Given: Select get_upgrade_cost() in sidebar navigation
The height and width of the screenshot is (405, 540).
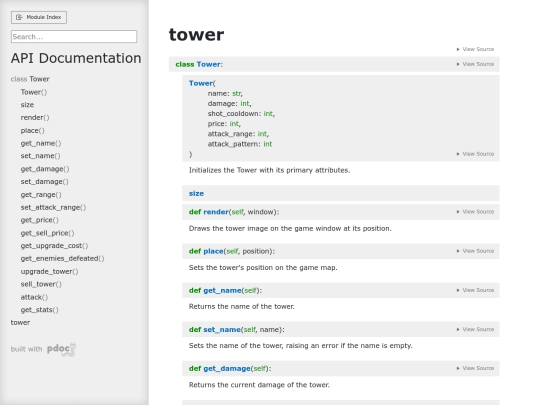Looking at the screenshot, I should (54, 246).
